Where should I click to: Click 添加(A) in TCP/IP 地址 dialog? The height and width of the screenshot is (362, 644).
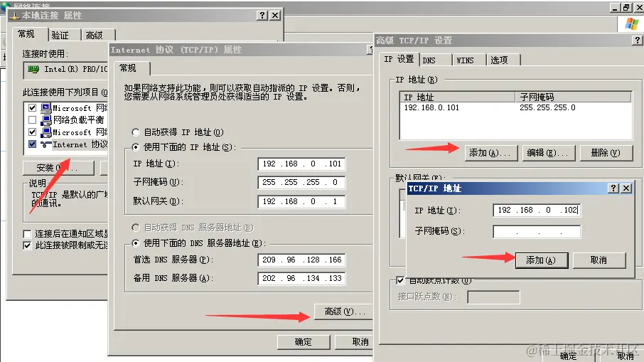click(x=542, y=260)
